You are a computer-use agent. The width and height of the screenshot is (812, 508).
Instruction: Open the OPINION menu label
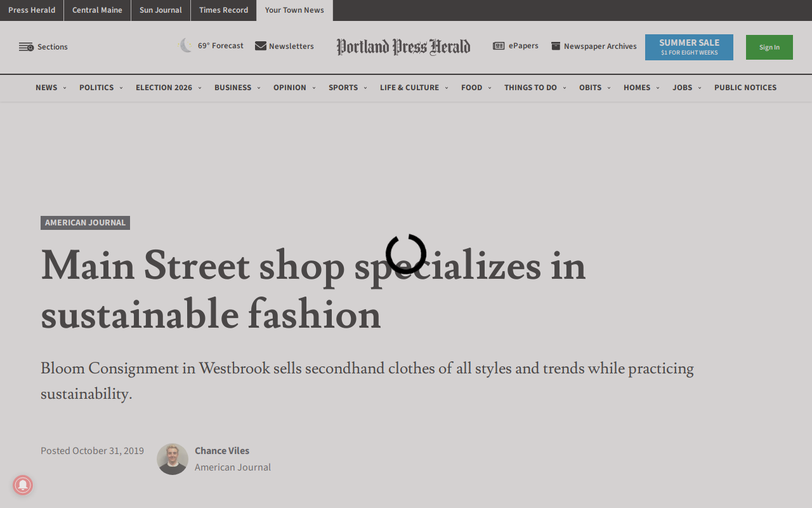click(290, 88)
